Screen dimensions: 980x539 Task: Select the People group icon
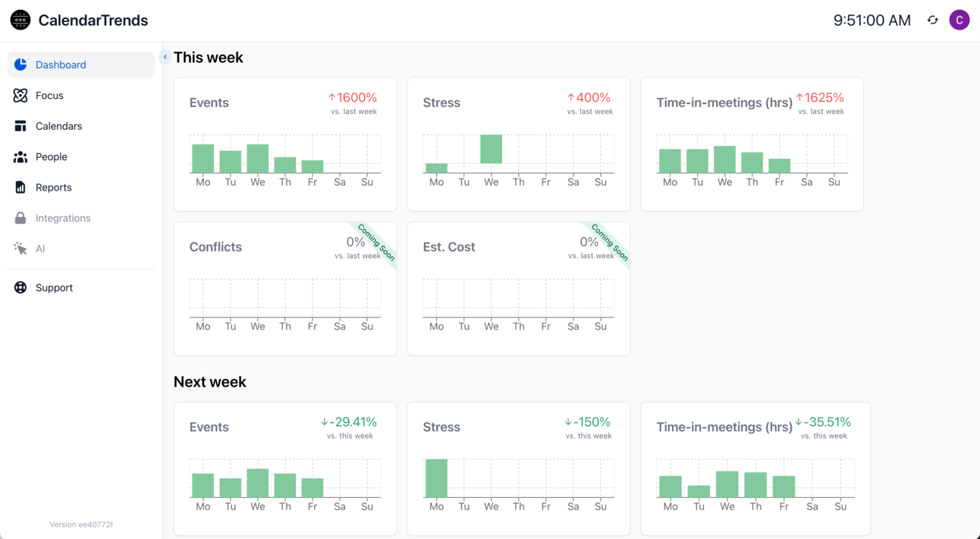20,156
